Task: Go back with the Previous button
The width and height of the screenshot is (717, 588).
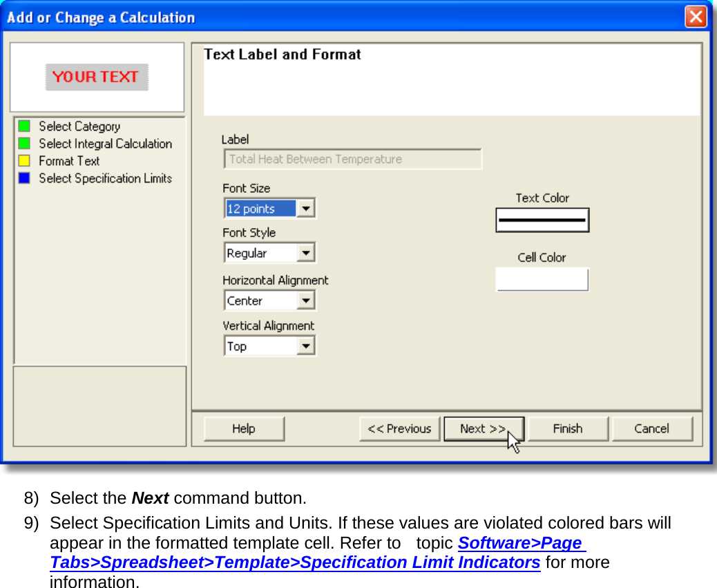Action: click(400, 428)
